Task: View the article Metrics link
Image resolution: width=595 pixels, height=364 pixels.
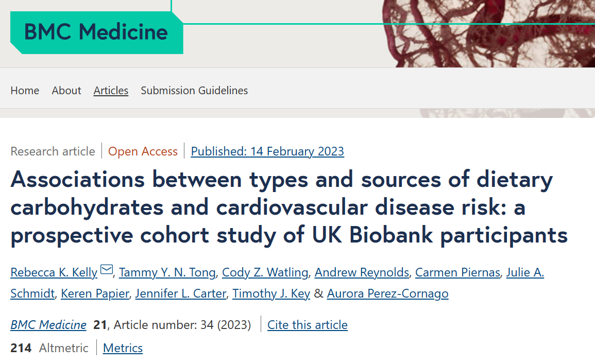Action: point(123,348)
